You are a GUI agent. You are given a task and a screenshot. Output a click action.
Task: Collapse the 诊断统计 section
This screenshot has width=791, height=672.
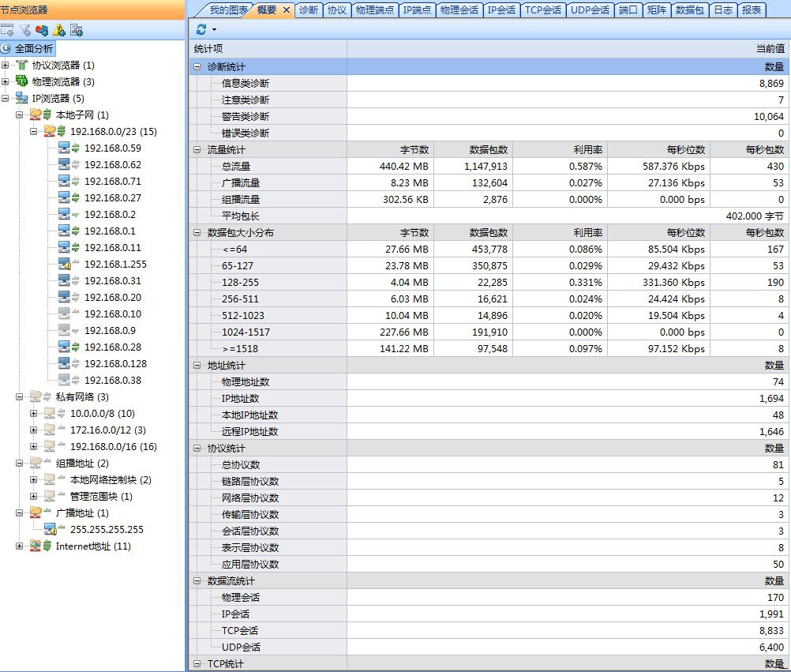click(197, 67)
